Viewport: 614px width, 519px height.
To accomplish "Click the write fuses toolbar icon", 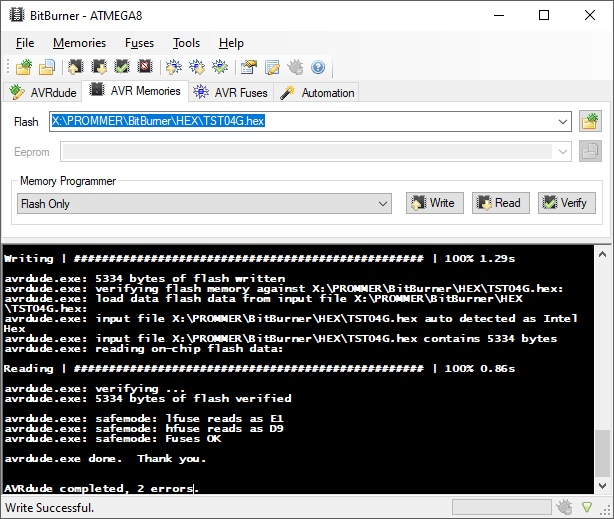I will (x=174, y=67).
